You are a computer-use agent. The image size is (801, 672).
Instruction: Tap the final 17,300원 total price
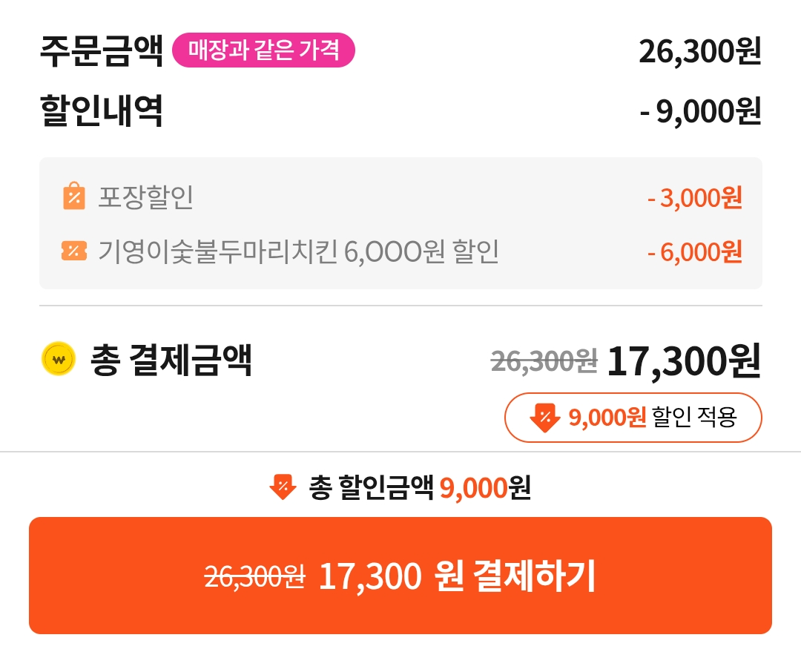click(x=684, y=361)
